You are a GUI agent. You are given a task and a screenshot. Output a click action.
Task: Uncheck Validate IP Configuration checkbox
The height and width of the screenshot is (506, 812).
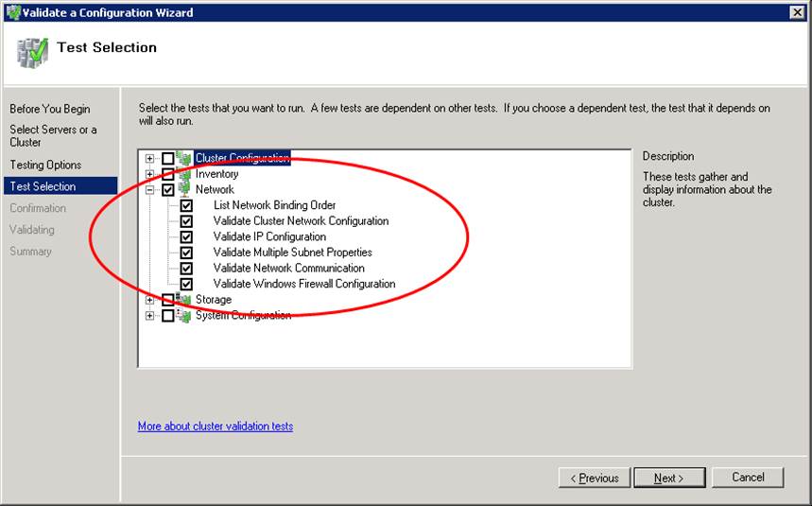(186, 236)
